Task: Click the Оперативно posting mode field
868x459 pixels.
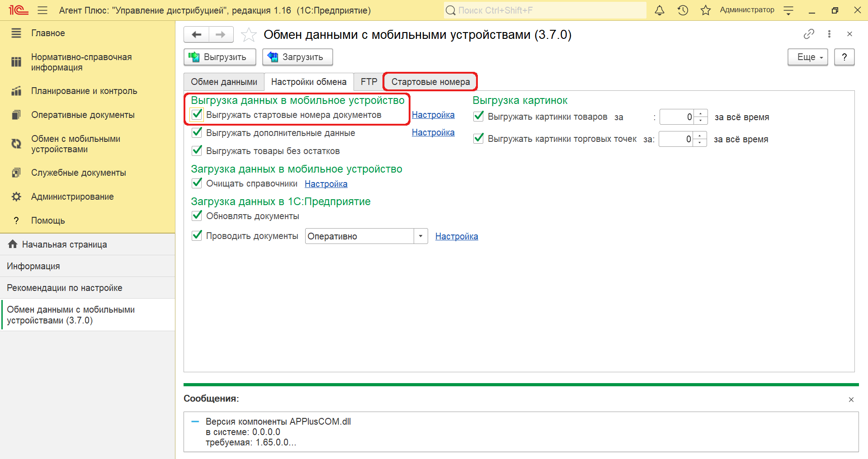Action: point(360,236)
